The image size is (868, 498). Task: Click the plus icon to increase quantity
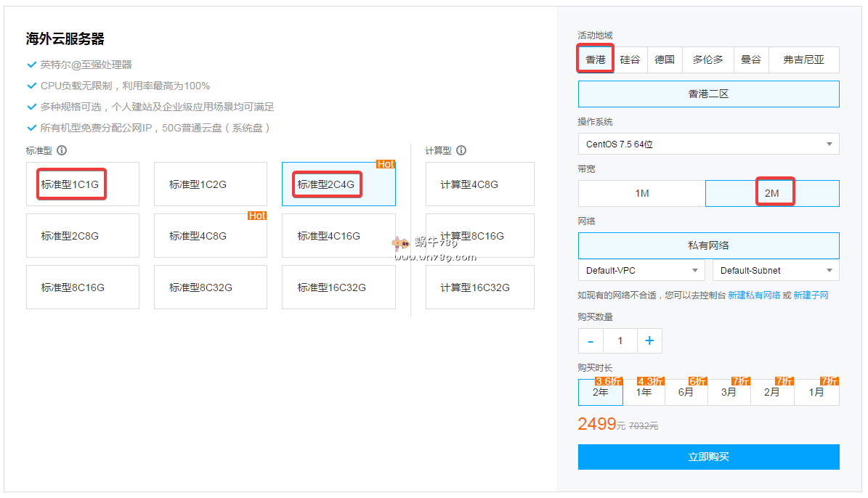[649, 340]
